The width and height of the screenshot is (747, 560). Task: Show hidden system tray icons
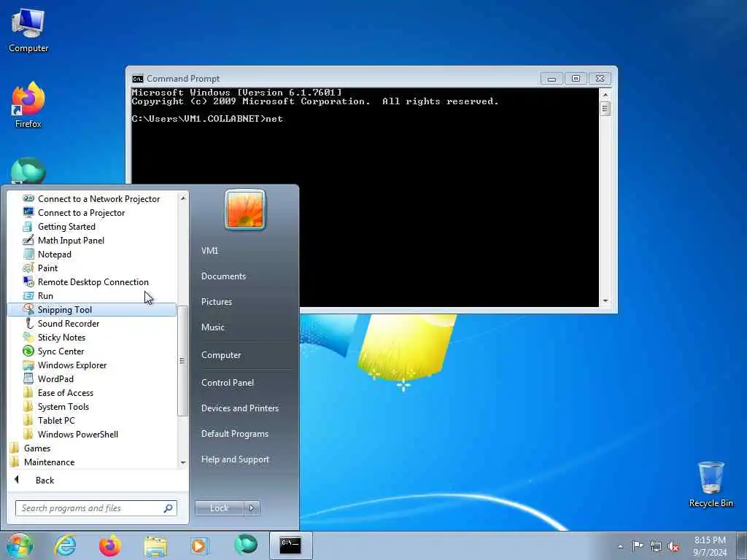point(620,546)
